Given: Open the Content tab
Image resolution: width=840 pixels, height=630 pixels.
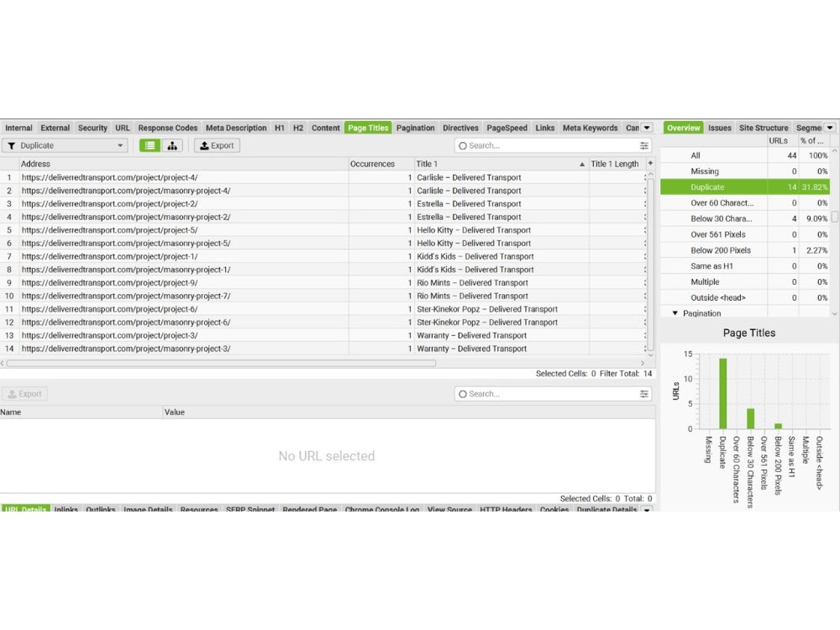Looking at the screenshot, I should [326, 128].
